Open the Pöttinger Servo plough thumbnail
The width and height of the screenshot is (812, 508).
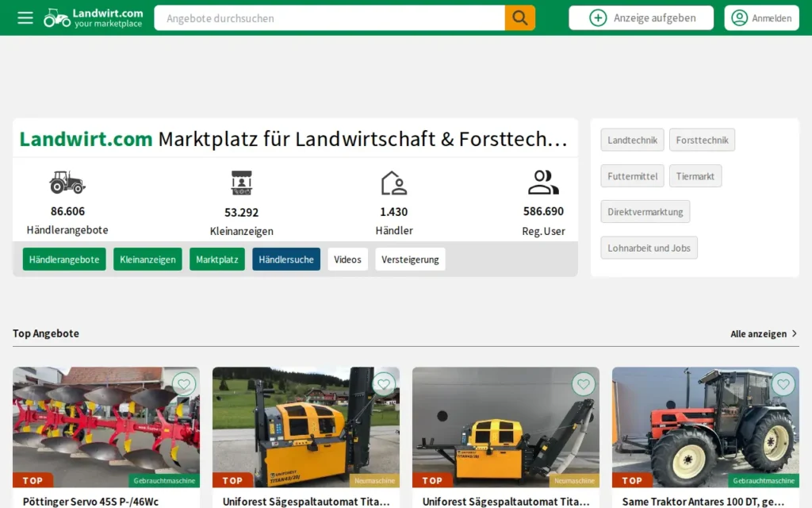106,427
